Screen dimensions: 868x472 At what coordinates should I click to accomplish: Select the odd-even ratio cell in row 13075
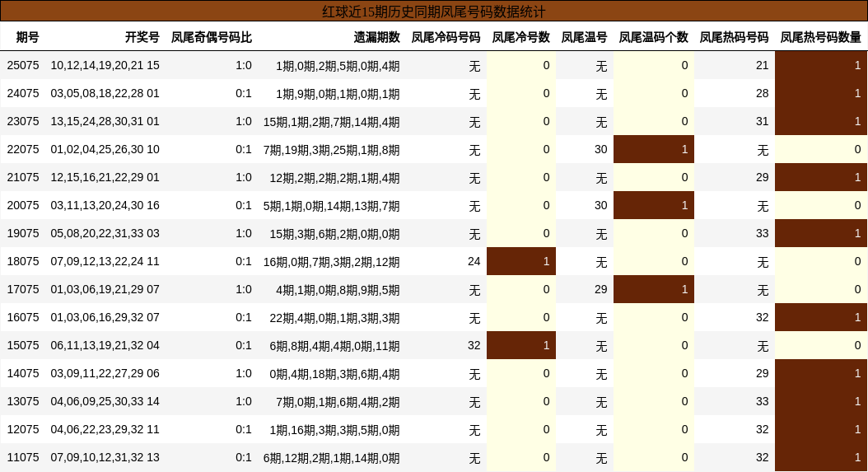coord(244,402)
